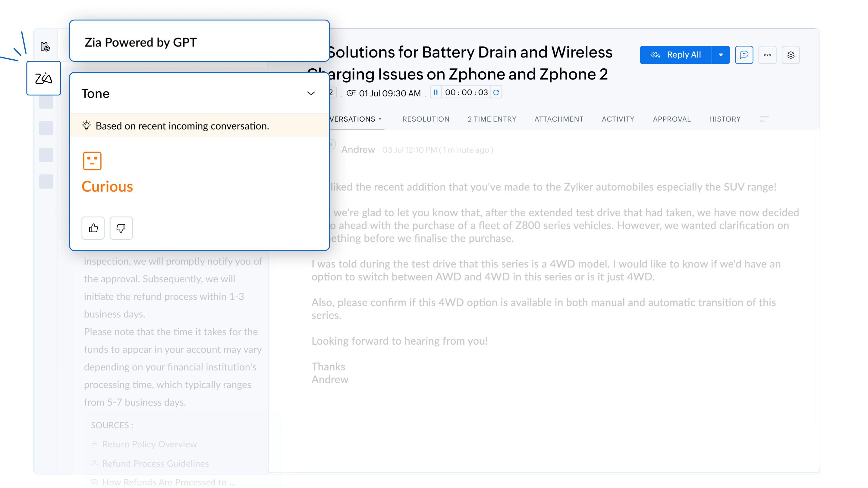Open the three-dots more actions menu
The width and height of the screenshot is (868, 488).
point(767,55)
